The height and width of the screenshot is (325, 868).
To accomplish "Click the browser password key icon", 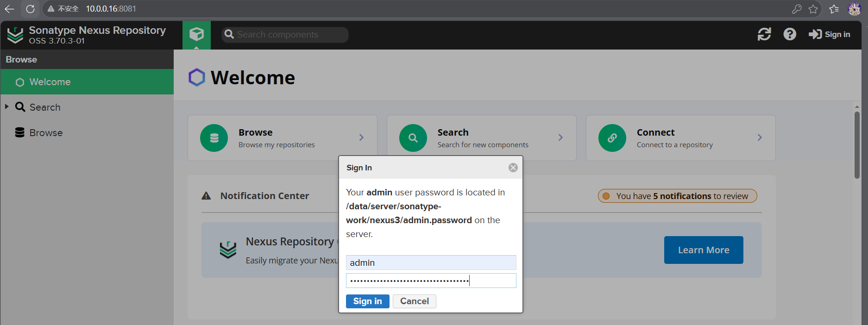I will [x=797, y=9].
